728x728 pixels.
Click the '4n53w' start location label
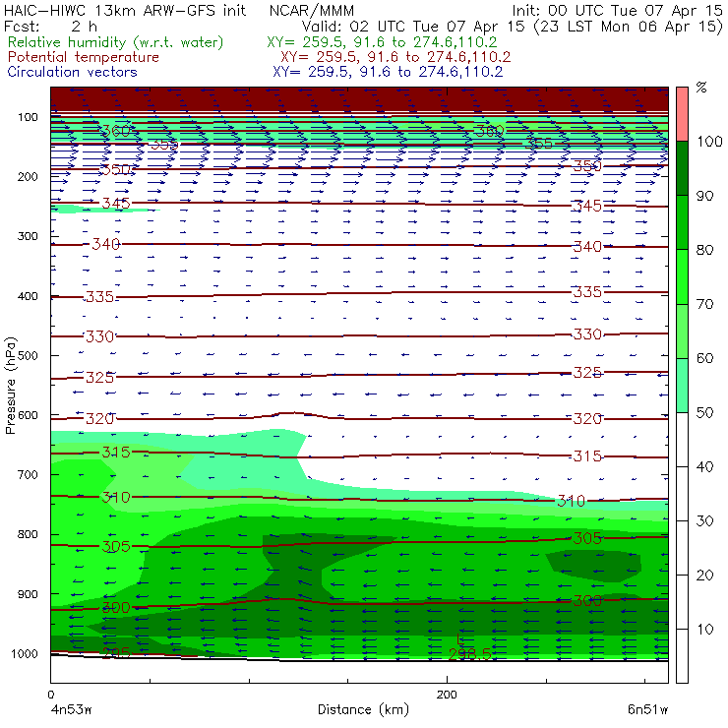[71, 710]
